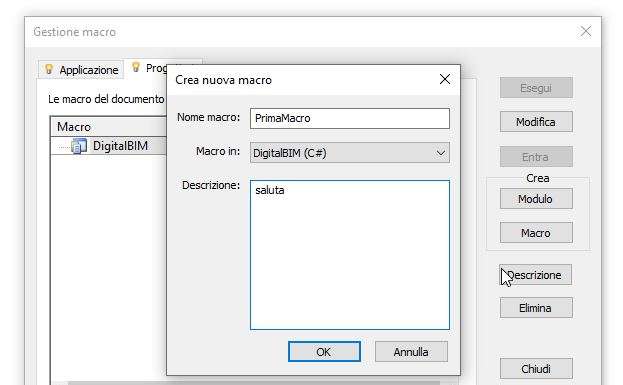The height and width of the screenshot is (385, 623).
Task: Click the 'Descrizione:' field label
Action: [x=211, y=185]
